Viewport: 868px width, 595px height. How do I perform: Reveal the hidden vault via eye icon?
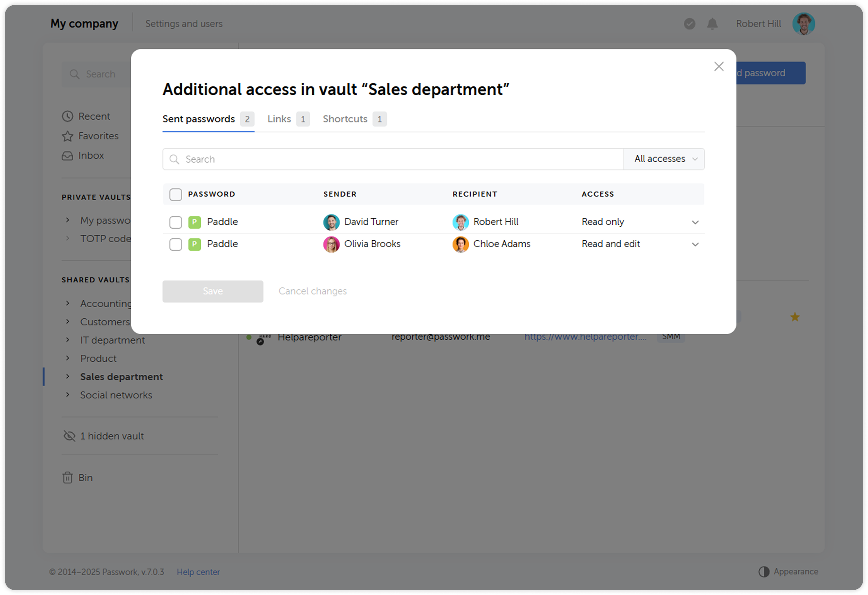coord(69,436)
